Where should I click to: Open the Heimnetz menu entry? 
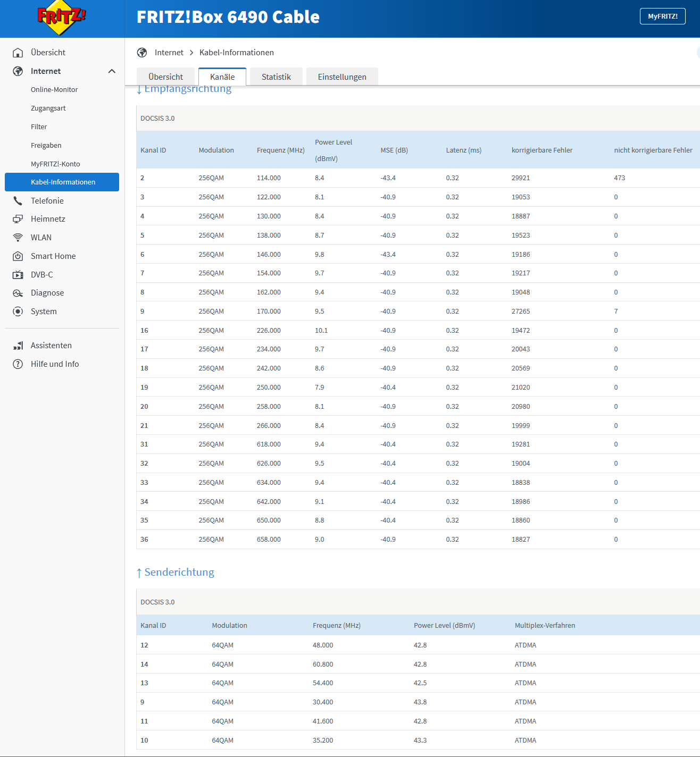48,219
